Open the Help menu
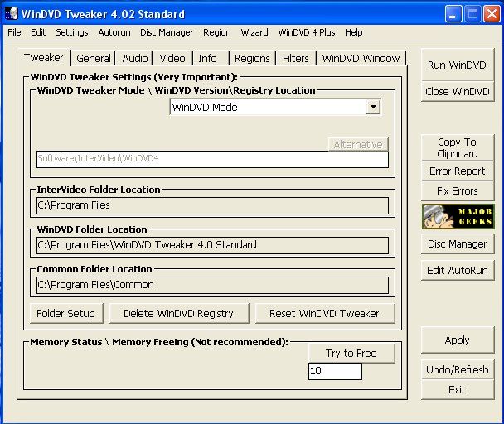 354,32
